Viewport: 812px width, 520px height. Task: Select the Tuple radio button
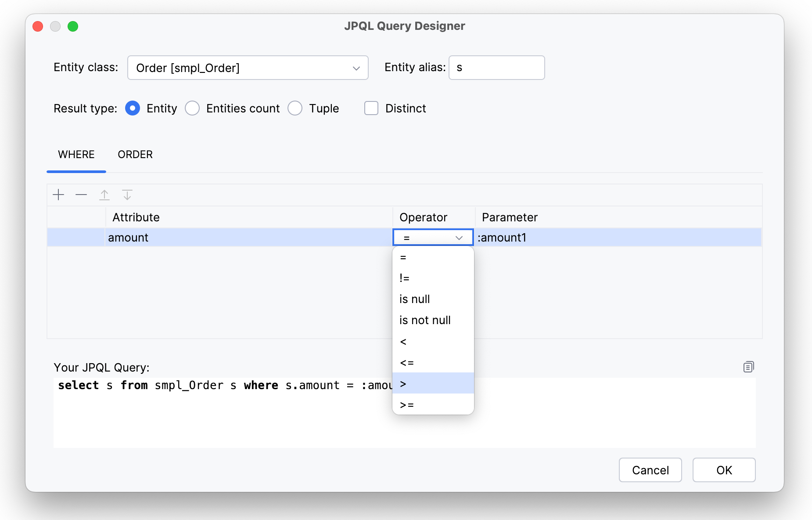295,108
